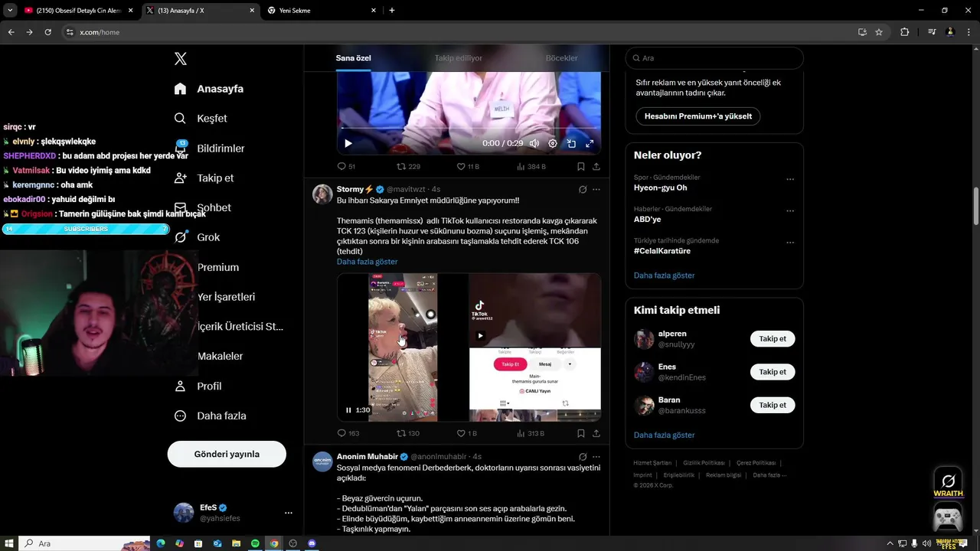The image size is (980, 551).
Task: Bookmark this page with star icon
Action: point(879,32)
